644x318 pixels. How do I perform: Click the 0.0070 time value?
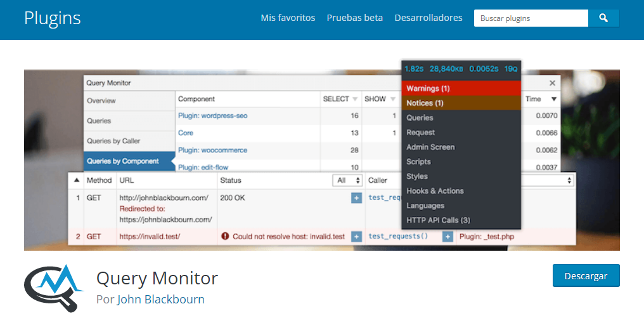click(x=546, y=116)
